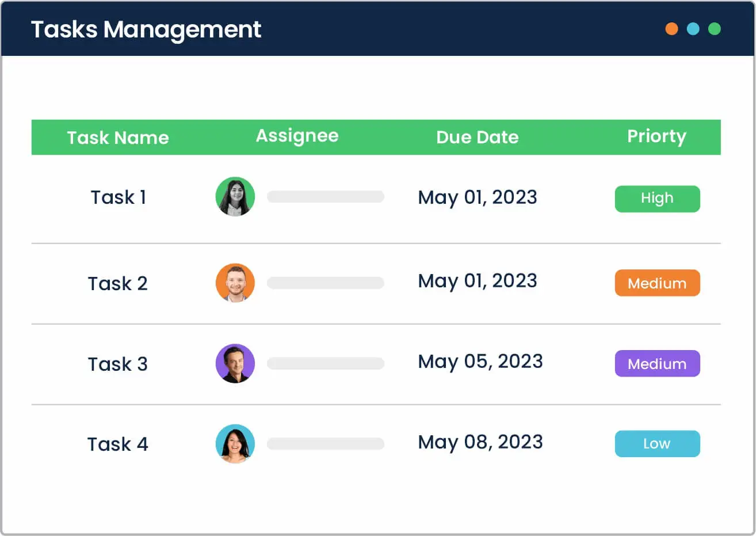The height and width of the screenshot is (536, 756).
Task: Click the green window control dot
Action: [x=715, y=29]
